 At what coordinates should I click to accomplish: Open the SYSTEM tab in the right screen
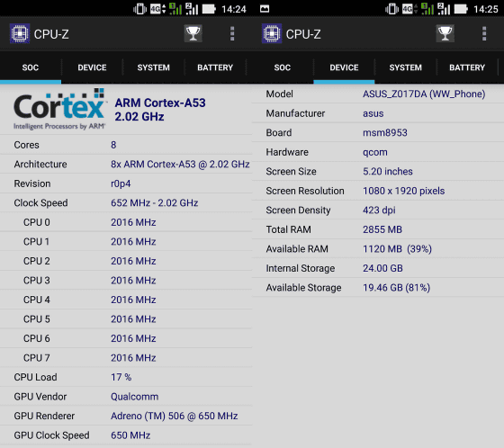(405, 67)
